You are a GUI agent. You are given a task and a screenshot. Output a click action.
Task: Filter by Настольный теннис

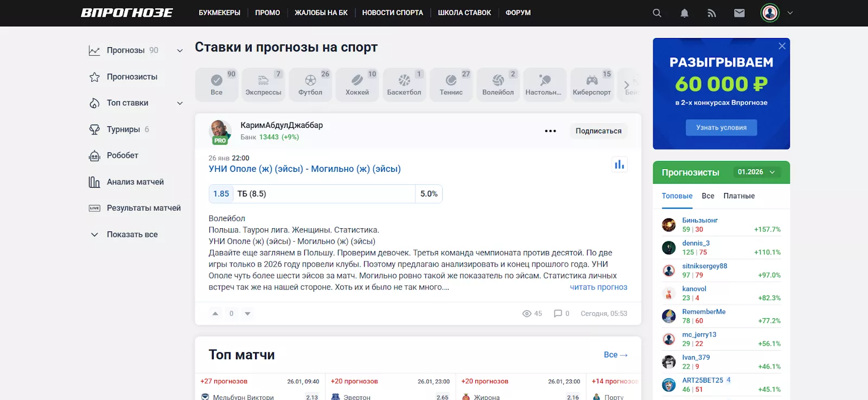pyautogui.click(x=545, y=85)
